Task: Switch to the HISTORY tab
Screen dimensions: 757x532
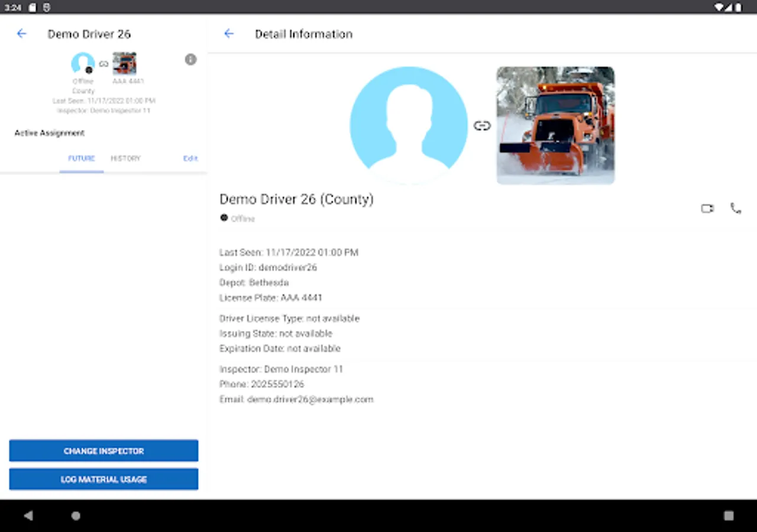Action: pos(125,158)
